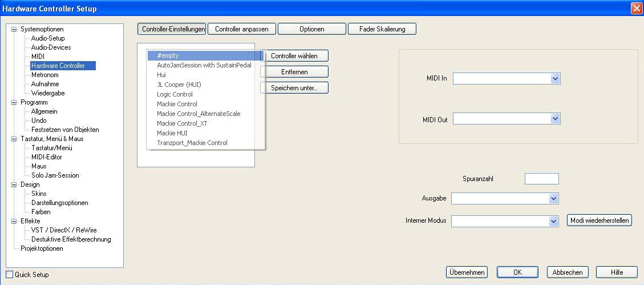The width and height of the screenshot is (644, 285).
Task: Collapse the Design tree node
Action: coord(15,184)
